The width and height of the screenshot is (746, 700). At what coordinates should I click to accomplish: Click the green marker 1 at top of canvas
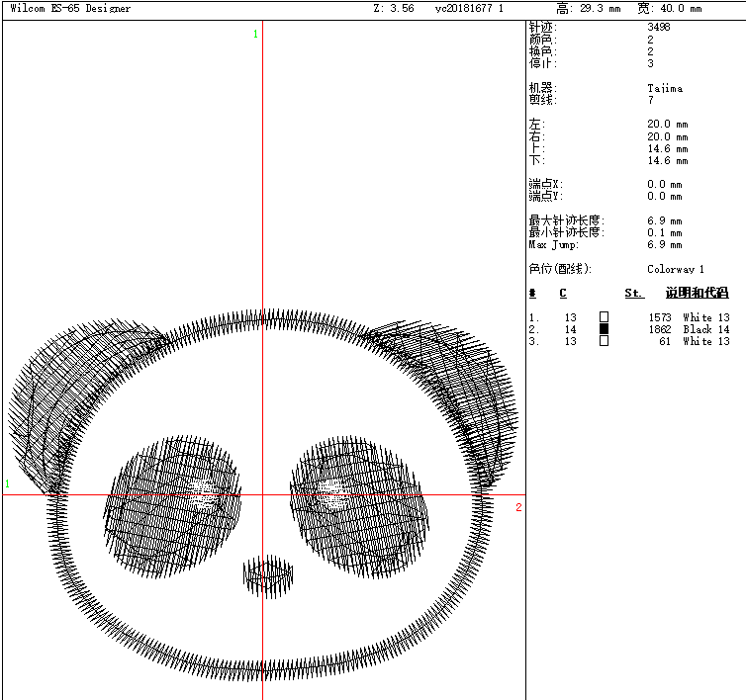[255, 35]
